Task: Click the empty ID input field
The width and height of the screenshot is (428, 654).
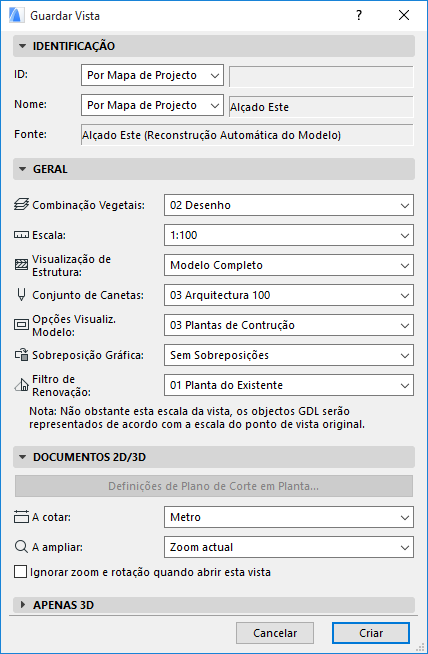Action: click(321, 77)
